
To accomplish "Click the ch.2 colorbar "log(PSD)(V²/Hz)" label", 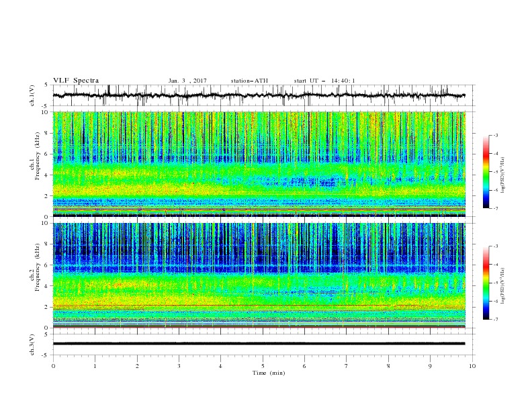I will pos(502,286).
